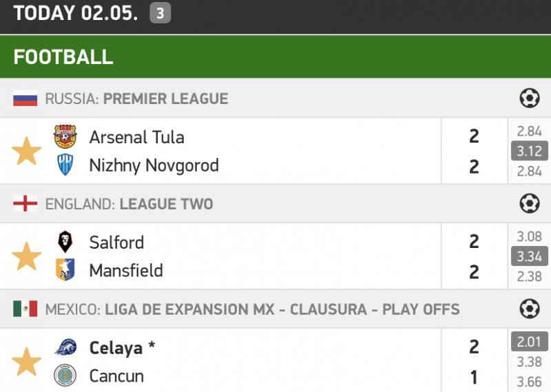Open England: League Two competition link
This screenshot has width=551, height=392.
[129, 204]
